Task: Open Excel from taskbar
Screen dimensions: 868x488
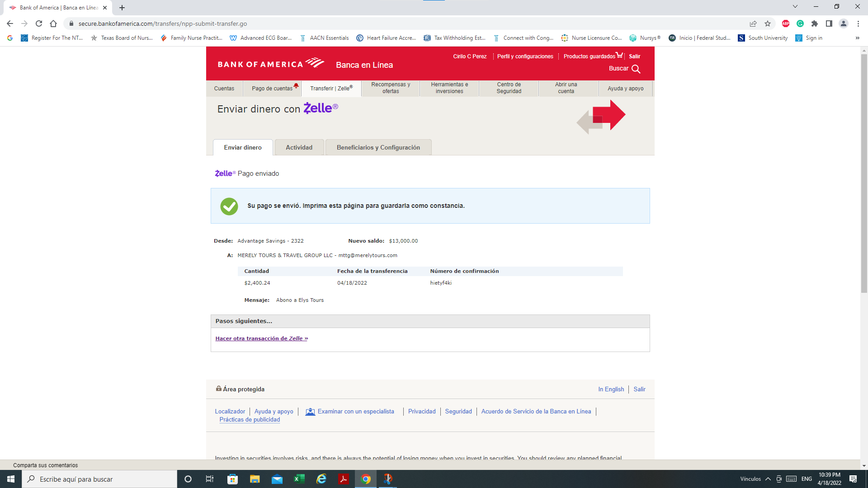Action: [x=299, y=479]
